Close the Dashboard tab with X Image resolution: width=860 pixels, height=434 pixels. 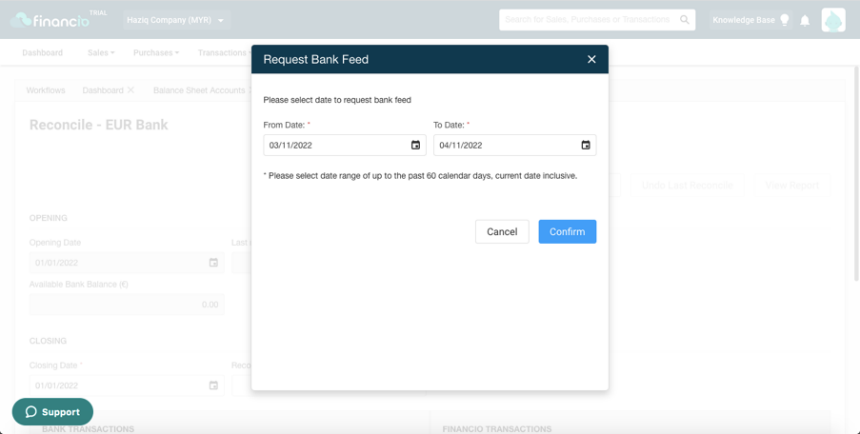tap(131, 90)
